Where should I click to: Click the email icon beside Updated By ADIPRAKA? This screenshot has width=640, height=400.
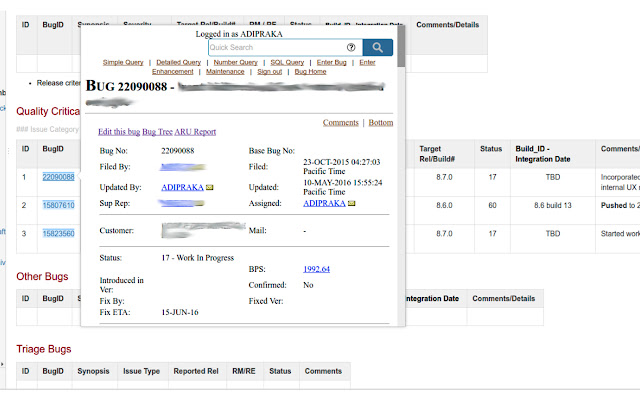point(209,187)
